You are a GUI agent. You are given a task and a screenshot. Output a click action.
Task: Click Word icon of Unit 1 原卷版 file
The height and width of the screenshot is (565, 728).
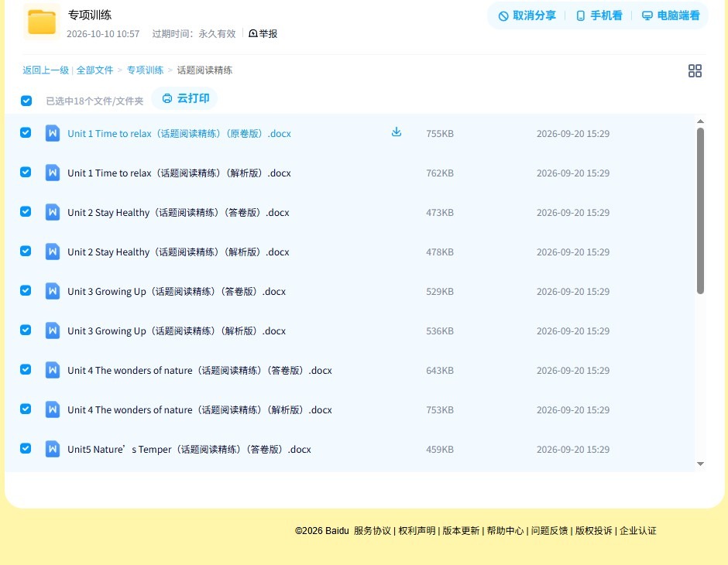53,133
